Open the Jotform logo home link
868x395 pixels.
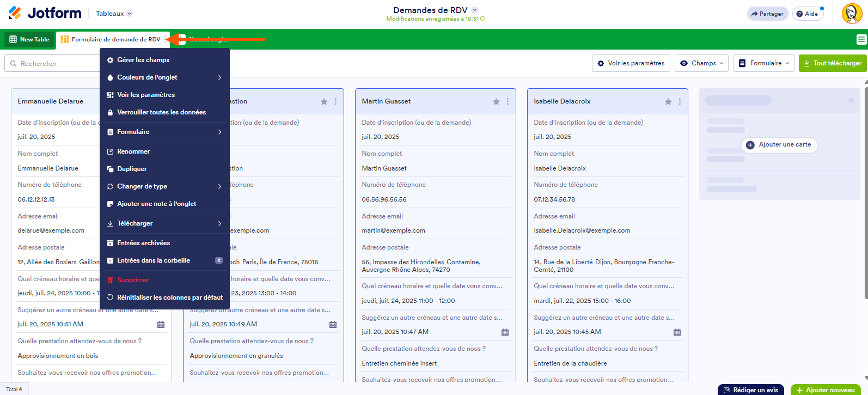(45, 13)
